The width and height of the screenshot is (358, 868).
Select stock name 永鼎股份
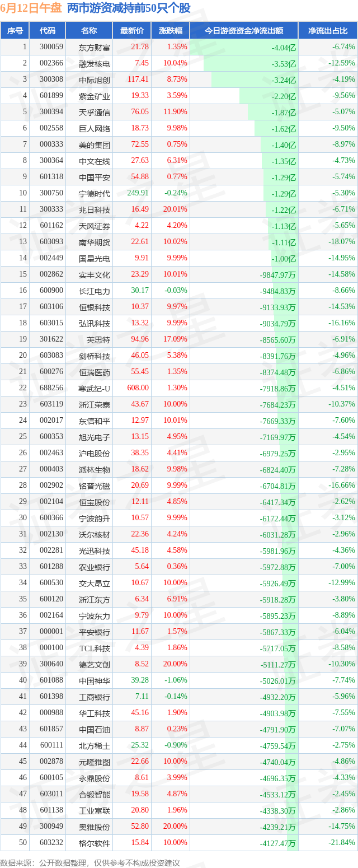95,778
